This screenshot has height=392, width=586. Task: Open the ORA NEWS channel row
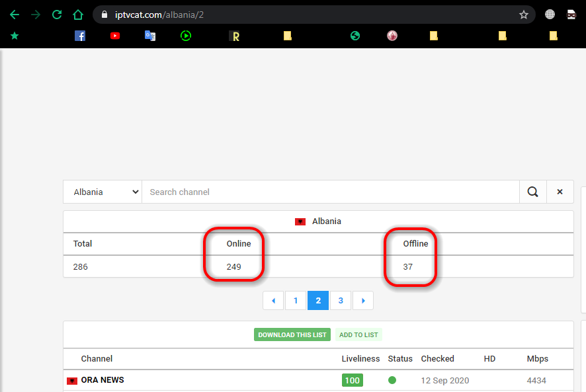(102, 380)
